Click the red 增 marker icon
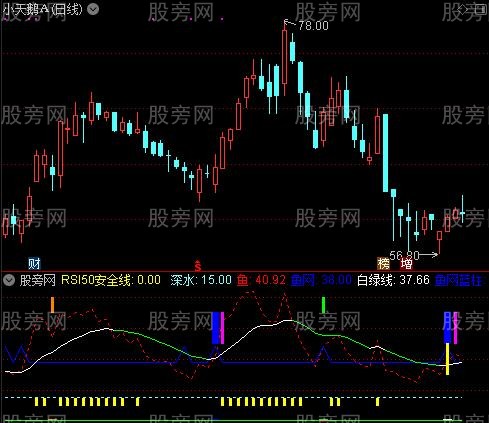The width and height of the screenshot is (489, 423). (406, 264)
